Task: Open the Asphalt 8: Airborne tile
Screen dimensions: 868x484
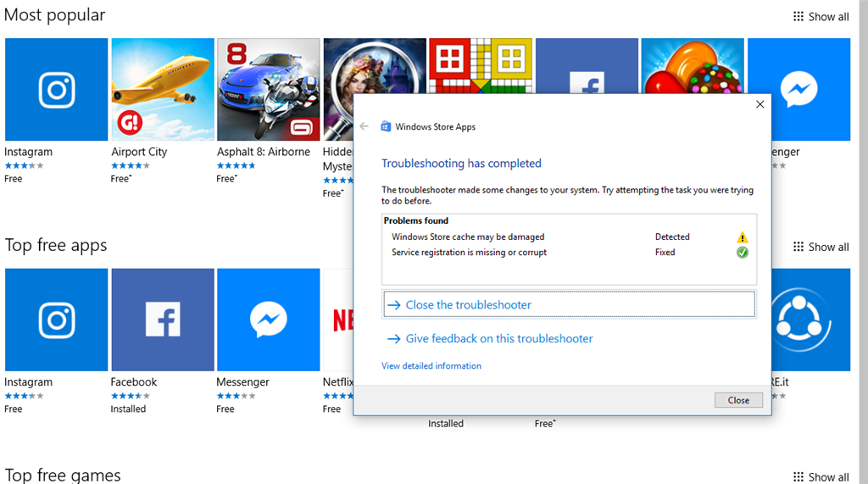Action: [269, 89]
